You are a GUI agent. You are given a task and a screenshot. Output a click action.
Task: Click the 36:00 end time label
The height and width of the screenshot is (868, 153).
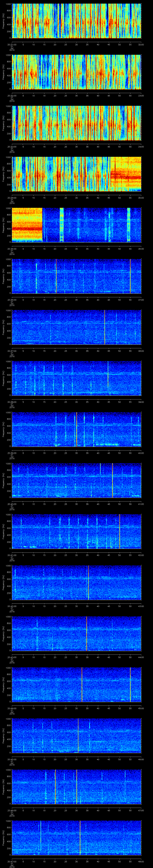pyautogui.click(x=141, y=249)
